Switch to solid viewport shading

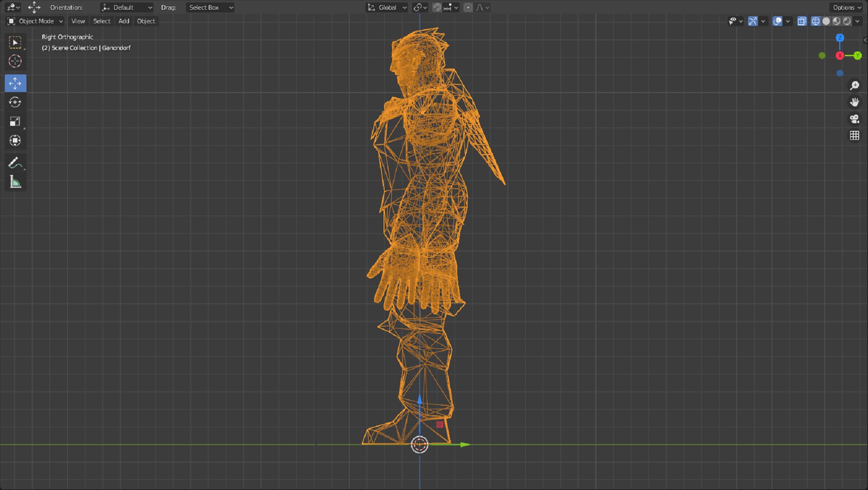click(826, 21)
